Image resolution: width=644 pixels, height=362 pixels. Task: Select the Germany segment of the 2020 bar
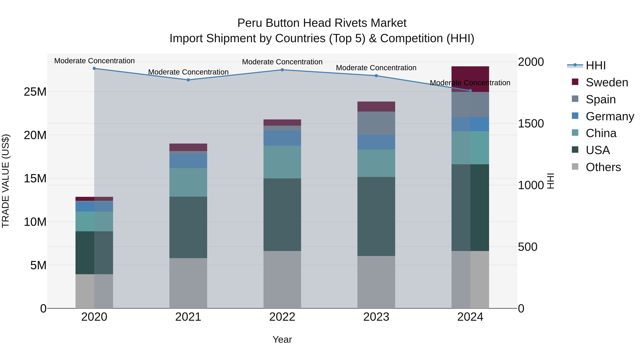pyautogui.click(x=94, y=207)
